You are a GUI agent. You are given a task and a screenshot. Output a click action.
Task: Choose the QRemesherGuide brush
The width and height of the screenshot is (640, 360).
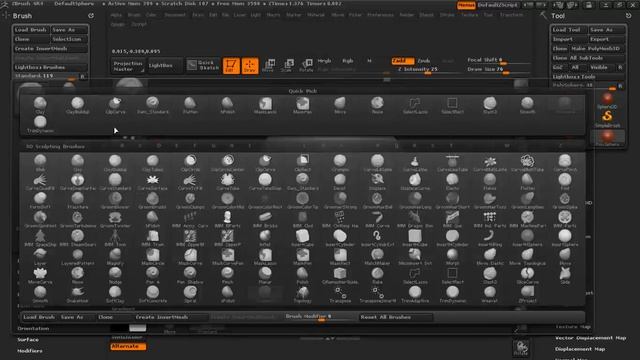click(x=340, y=276)
